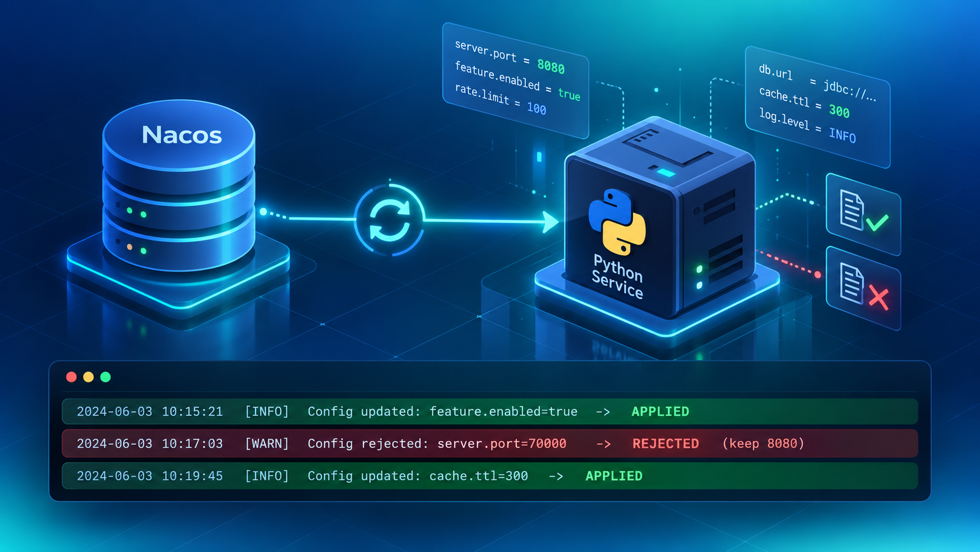The image size is (980, 552).
Task: Click APPLIED status on cache.ttl log line
Action: coord(614,476)
